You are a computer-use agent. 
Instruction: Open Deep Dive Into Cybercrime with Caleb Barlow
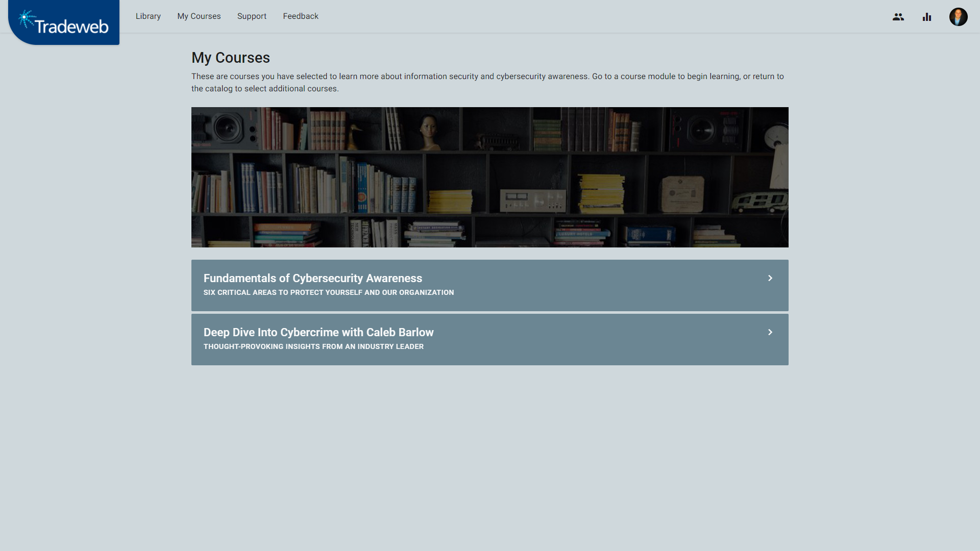click(318, 332)
